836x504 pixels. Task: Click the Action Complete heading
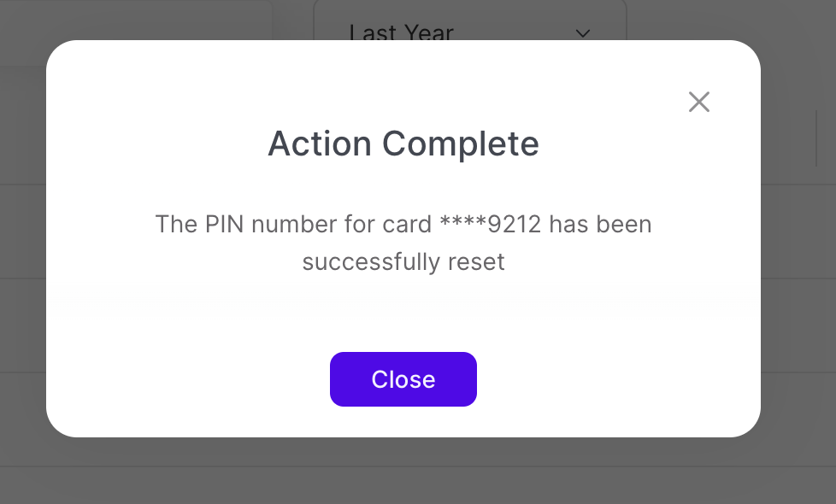[x=403, y=144]
